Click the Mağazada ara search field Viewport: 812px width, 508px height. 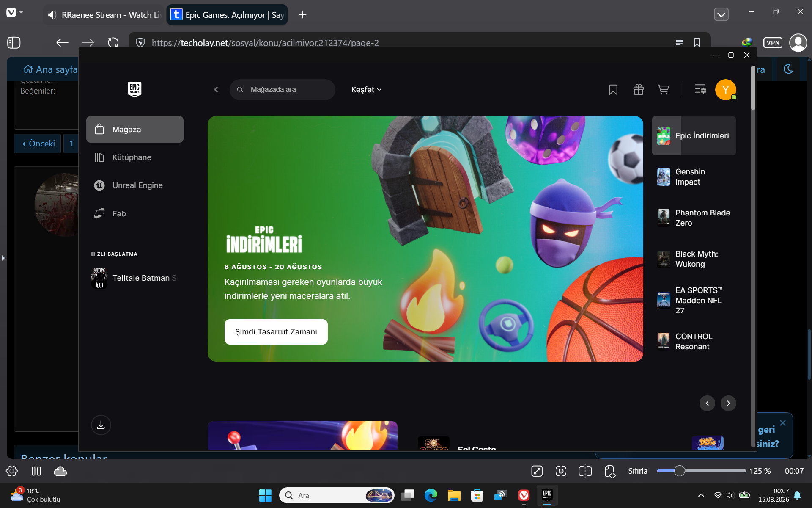pyautogui.click(x=283, y=90)
